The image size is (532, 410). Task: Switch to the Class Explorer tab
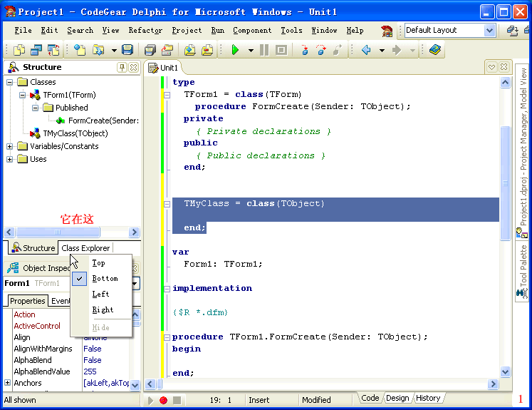85,248
